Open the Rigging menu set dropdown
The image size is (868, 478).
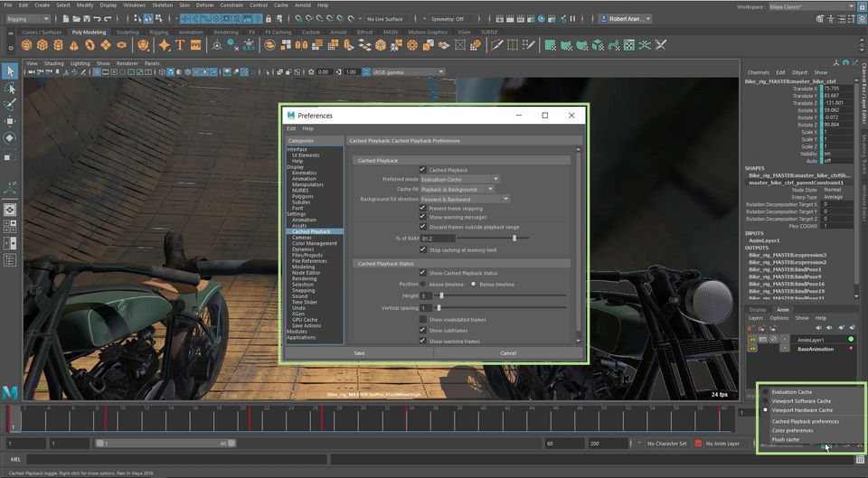coord(28,18)
